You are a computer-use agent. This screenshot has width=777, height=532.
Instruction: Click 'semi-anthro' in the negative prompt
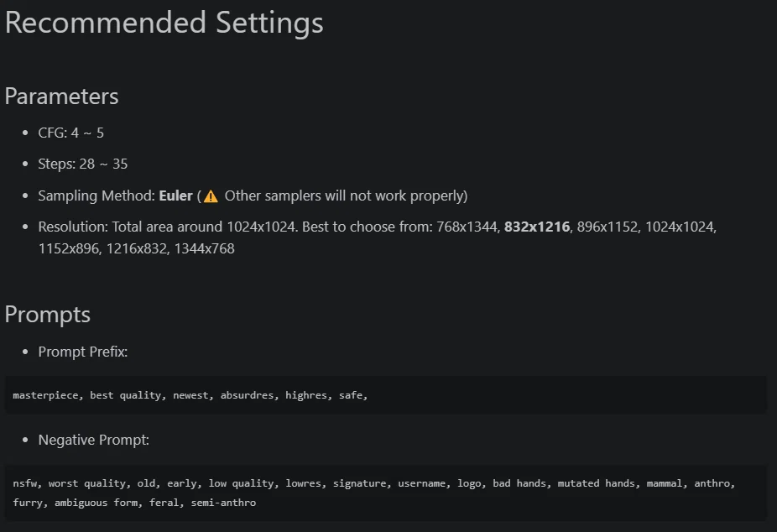(x=223, y=503)
